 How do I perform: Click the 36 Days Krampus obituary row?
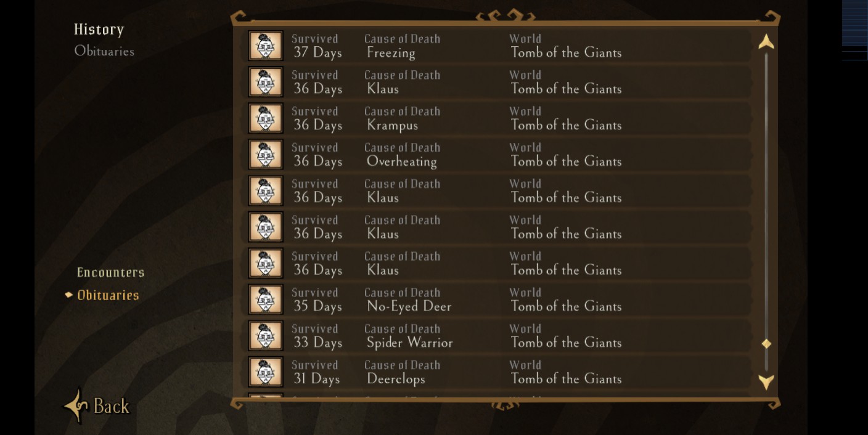click(x=493, y=118)
